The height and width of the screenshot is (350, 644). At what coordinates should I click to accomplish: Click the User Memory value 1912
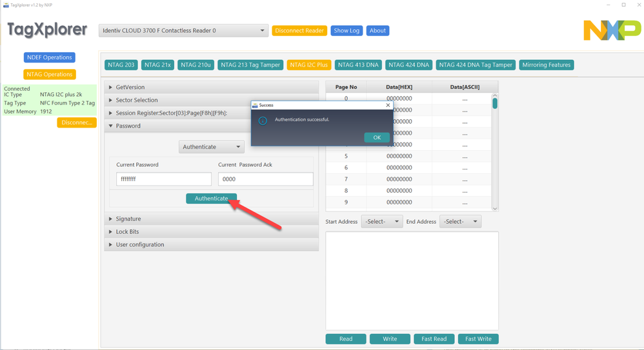click(46, 112)
